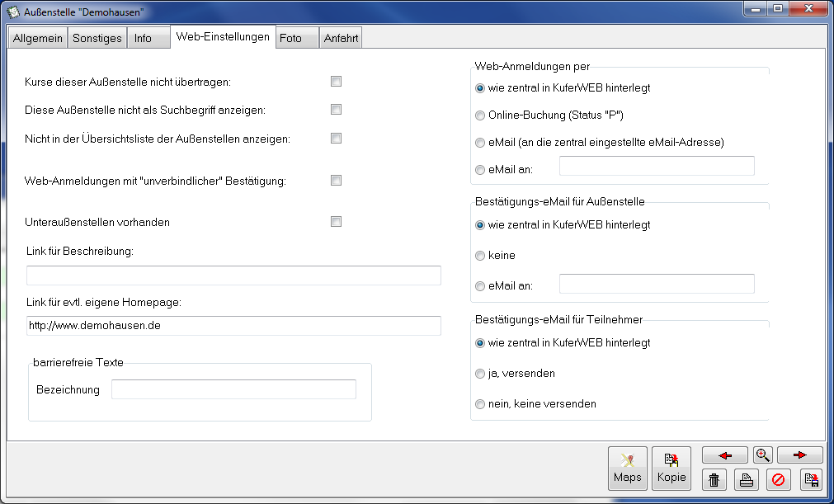Open the Maps view for this Außenstelle

click(x=628, y=468)
